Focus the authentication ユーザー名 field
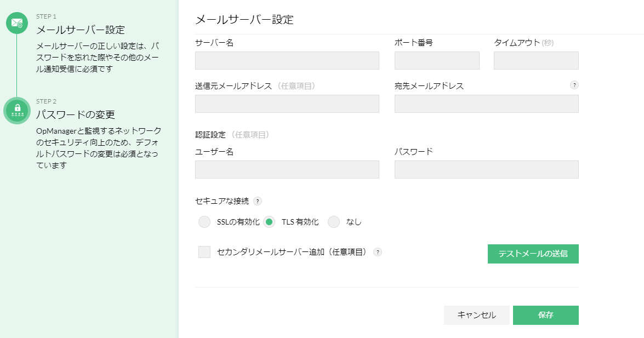 click(287, 169)
